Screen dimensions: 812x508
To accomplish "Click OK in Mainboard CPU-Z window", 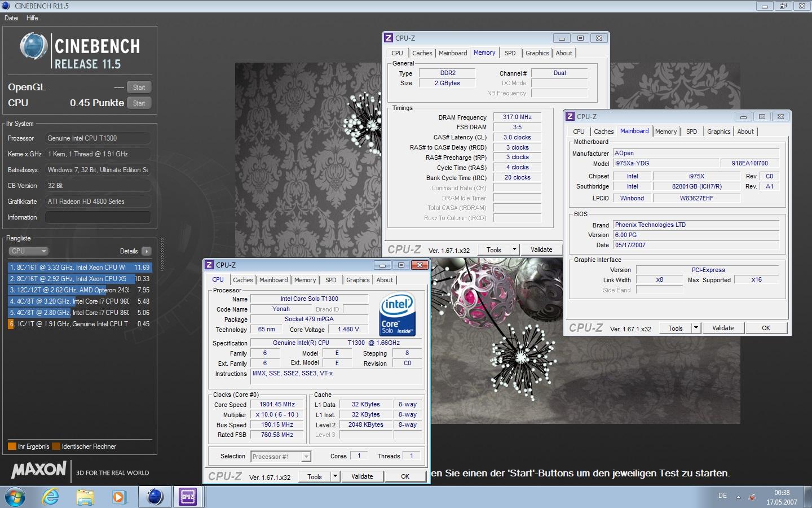I will [766, 328].
